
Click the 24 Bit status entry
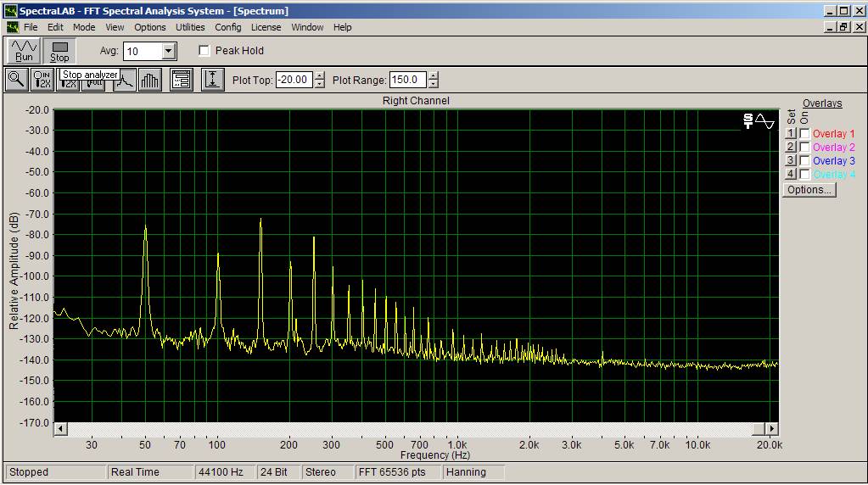click(278, 472)
